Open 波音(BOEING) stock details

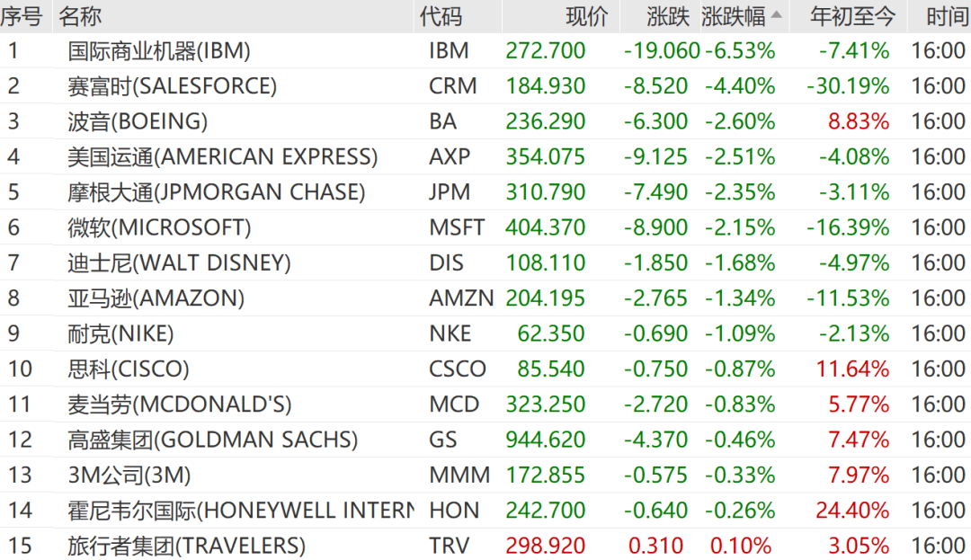point(137,121)
